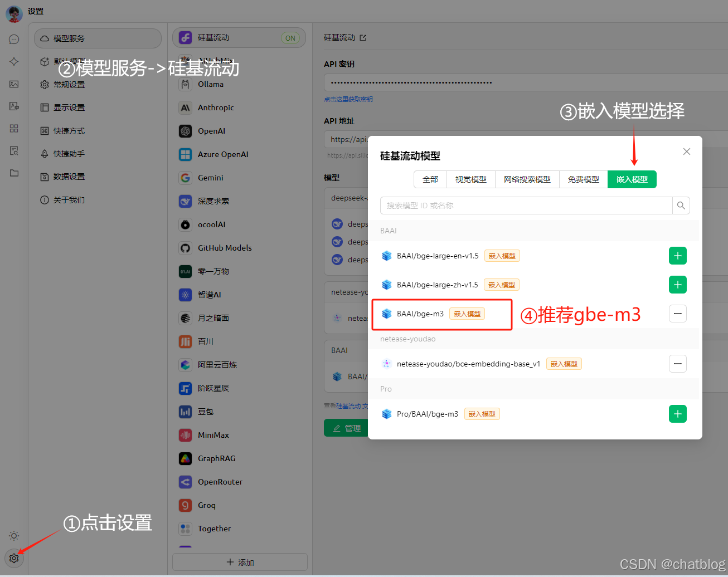This screenshot has width=728, height=577.
Task: Open the 关于我们 settings menu item
Action: point(98,200)
